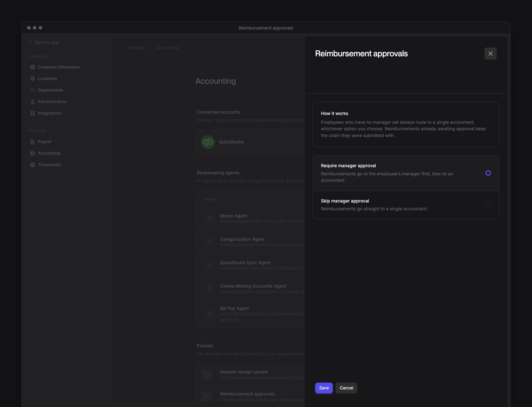Click the Require manager approval option title
The width and height of the screenshot is (532, 407).
(x=348, y=166)
